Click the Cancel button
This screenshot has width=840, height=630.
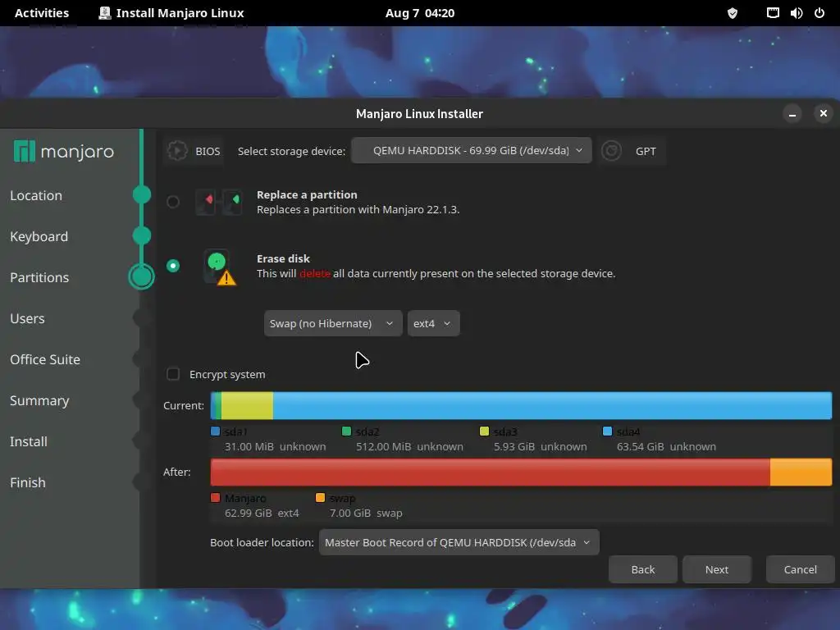pyautogui.click(x=801, y=569)
